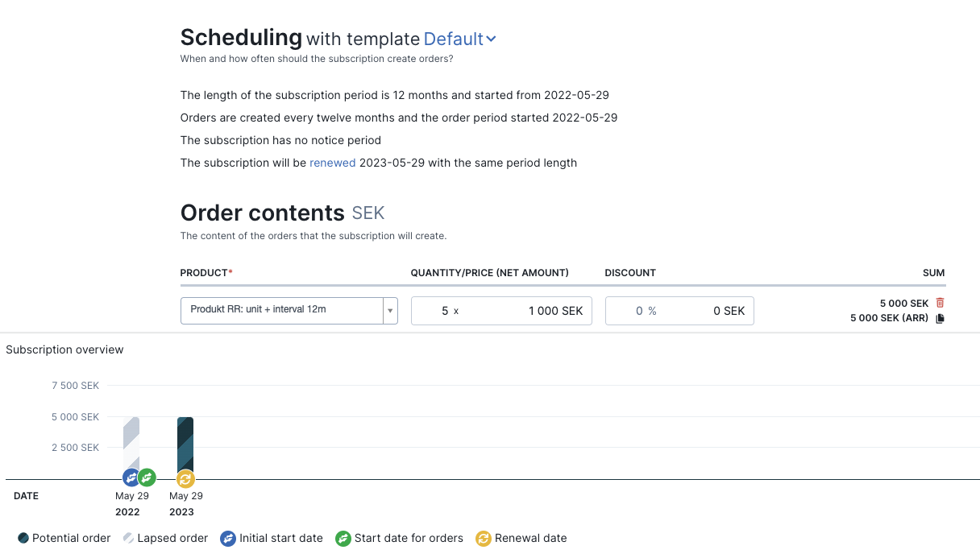
Task: Click Start date for orders legend icon
Action: (343, 538)
